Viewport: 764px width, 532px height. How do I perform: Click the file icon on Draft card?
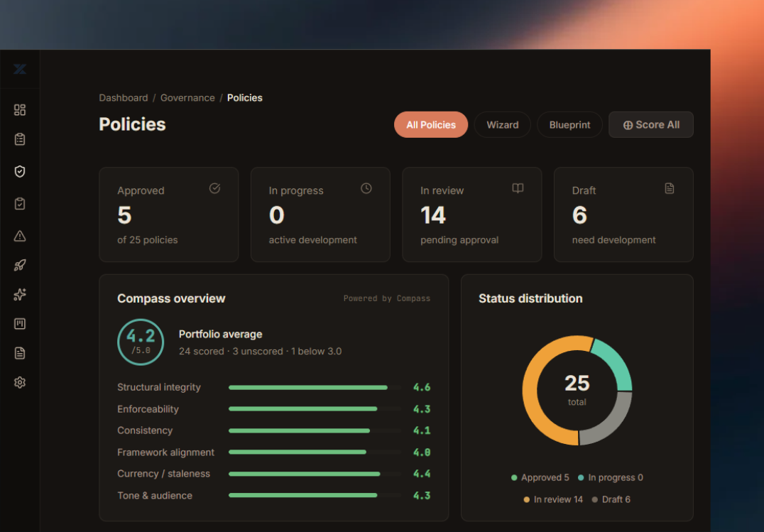(670, 188)
